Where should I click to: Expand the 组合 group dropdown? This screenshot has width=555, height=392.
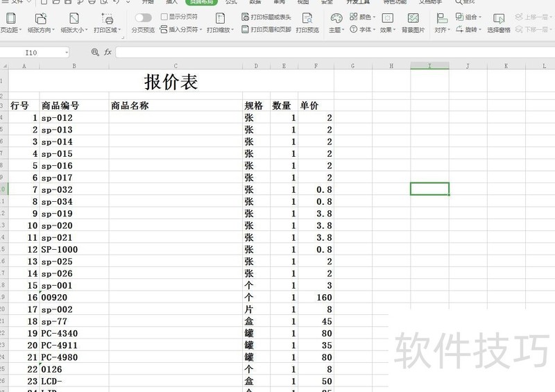pos(479,17)
